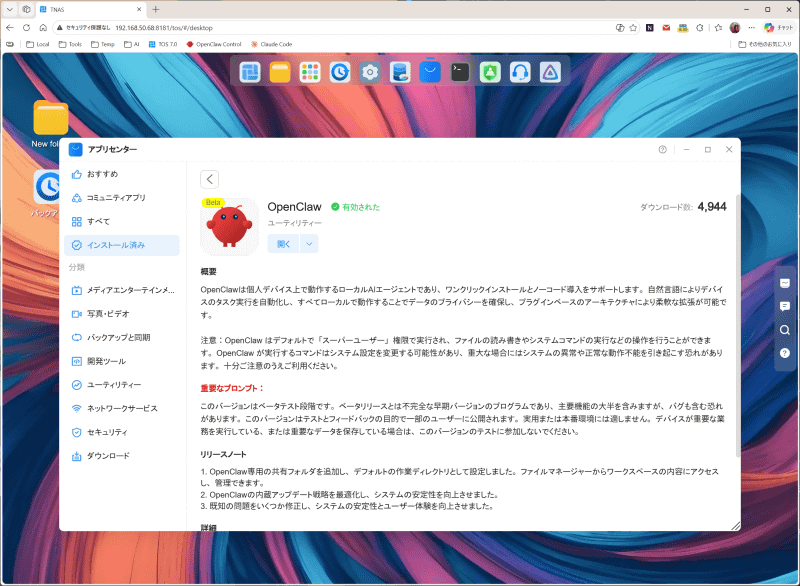The width and height of the screenshot is (800, 586).
Task: Open the 写真·ビデオ category
Action: (122, 314)
